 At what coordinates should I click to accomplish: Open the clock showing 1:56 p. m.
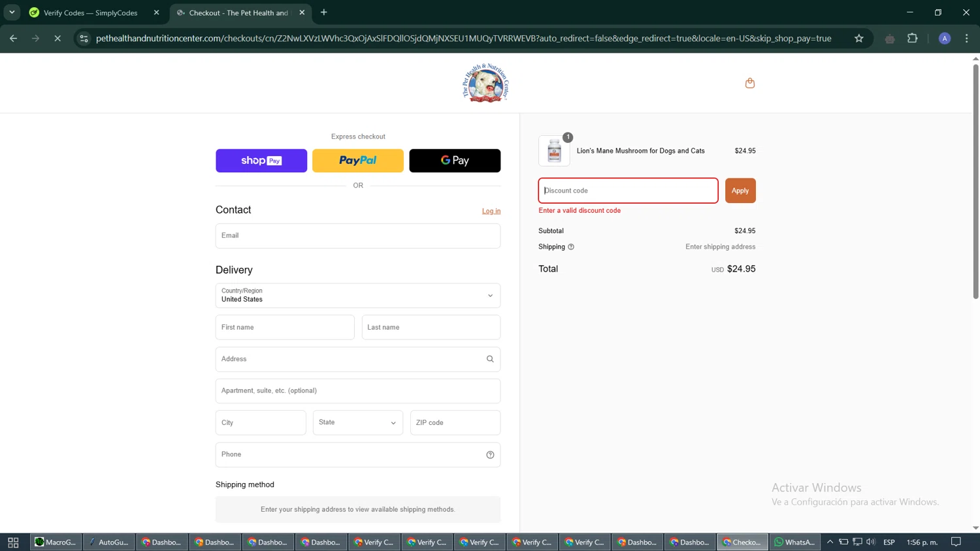[922, 543]
